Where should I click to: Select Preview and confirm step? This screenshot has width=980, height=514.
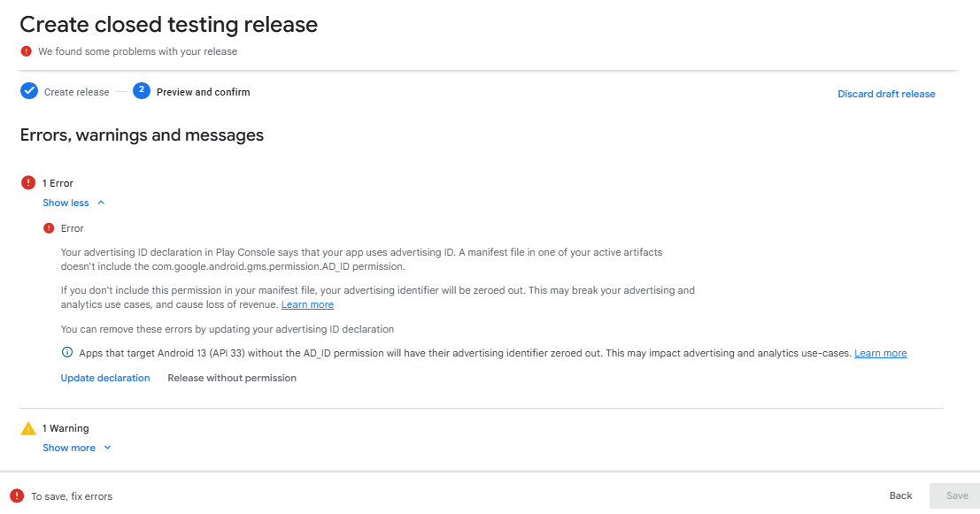click(x=203, y=92)
